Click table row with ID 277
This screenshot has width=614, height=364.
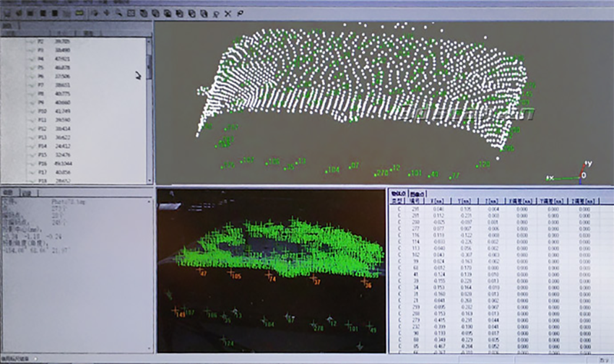(416, 228)
